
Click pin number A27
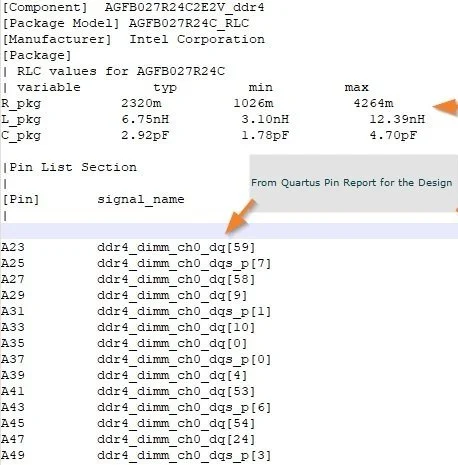(13, 279)
